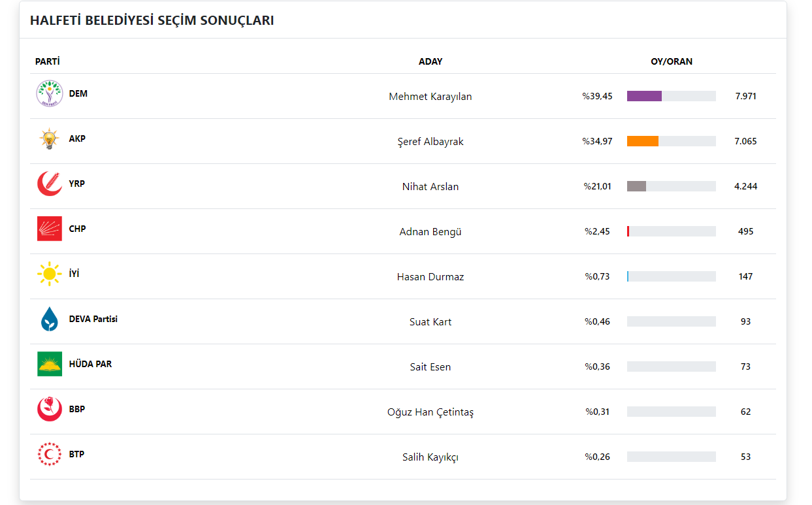Click the BTP star circle logo
The image size is (812, 505).
[x=49, y=454]
